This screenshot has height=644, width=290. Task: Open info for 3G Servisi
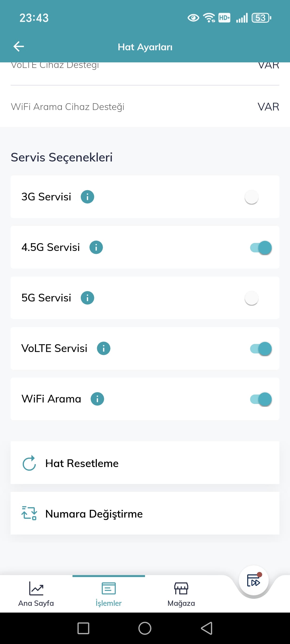click(87, 197)
